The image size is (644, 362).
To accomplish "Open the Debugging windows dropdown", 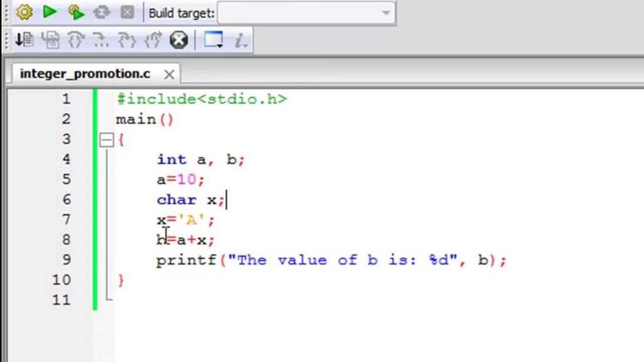I will click(x=214, y=40).
